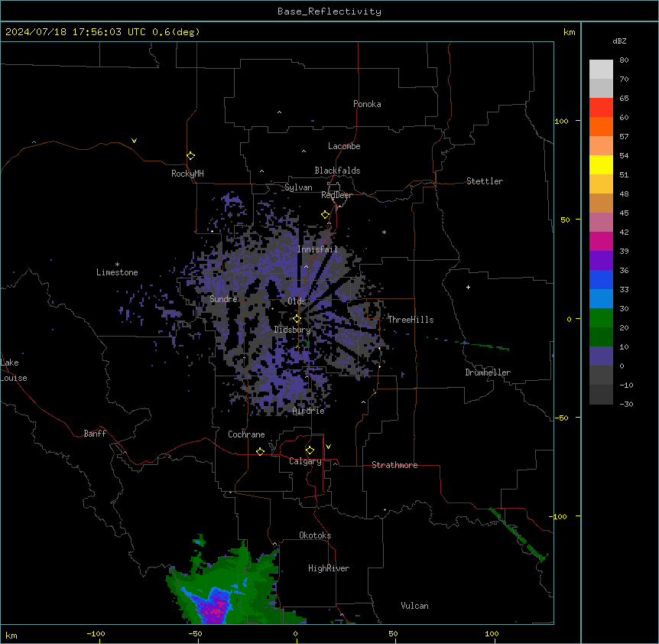Click the Cochrane label
The image size is (659, 644).
(x=246, y=434)
